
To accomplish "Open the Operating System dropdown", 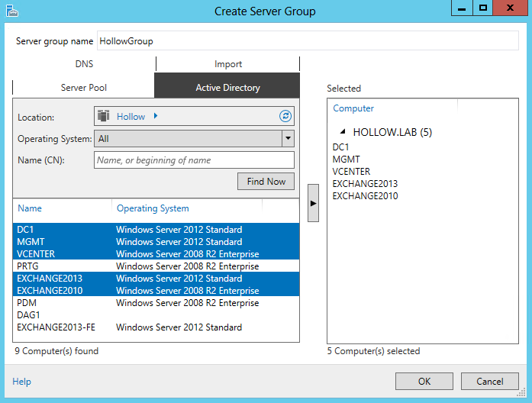I will pos(288,139).
